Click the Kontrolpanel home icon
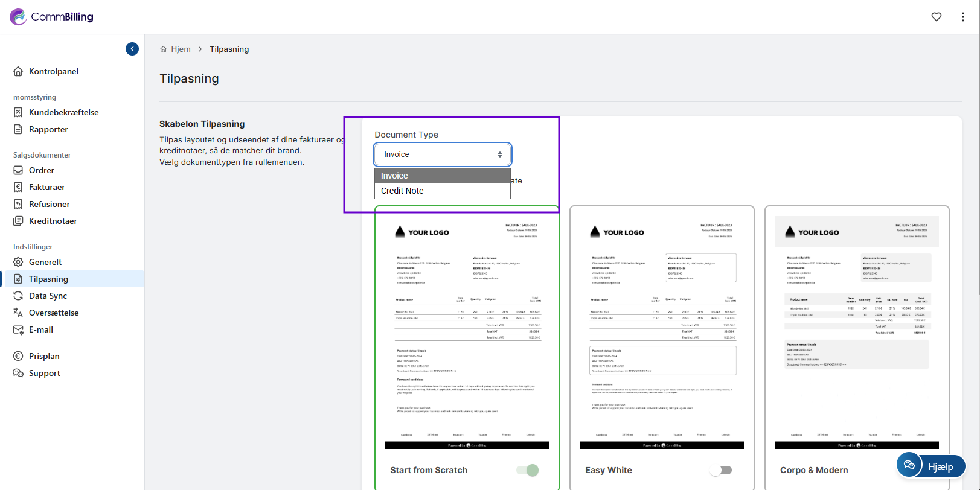This screenshot has width=980, height=490. (x=18, y=71)
